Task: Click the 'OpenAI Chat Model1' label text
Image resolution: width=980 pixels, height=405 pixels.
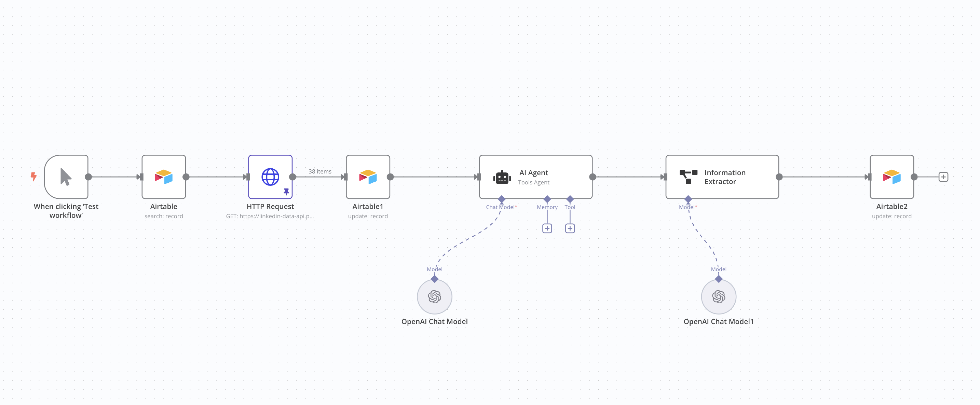Action: point(719,321)
